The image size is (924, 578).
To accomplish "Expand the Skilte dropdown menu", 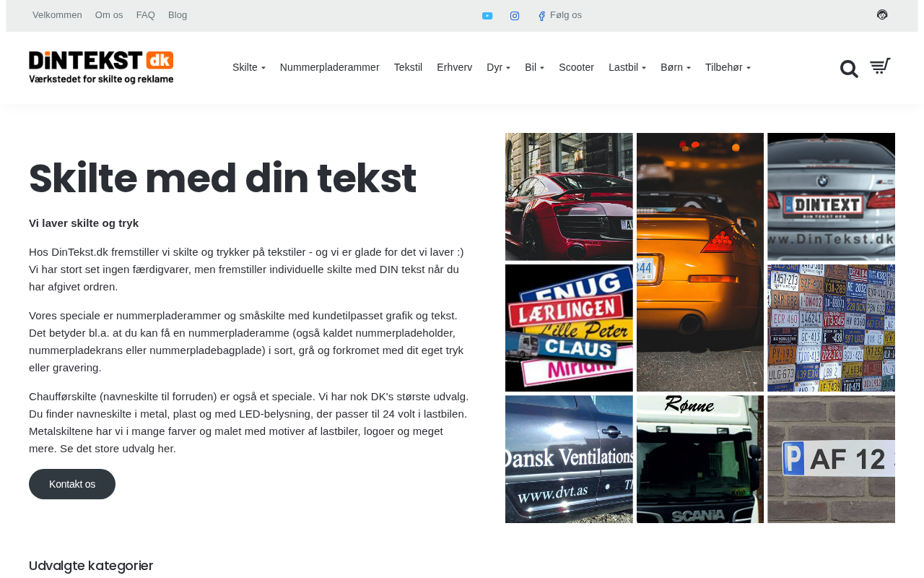I will point(248,67).
